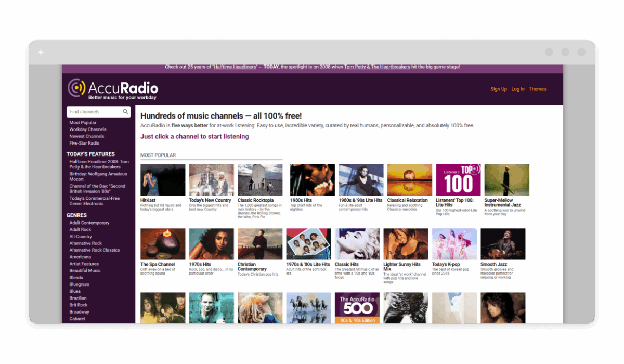This screenshot has width=624, height=364.
Task: Open the Log In link
Action: tap(517, 89)
